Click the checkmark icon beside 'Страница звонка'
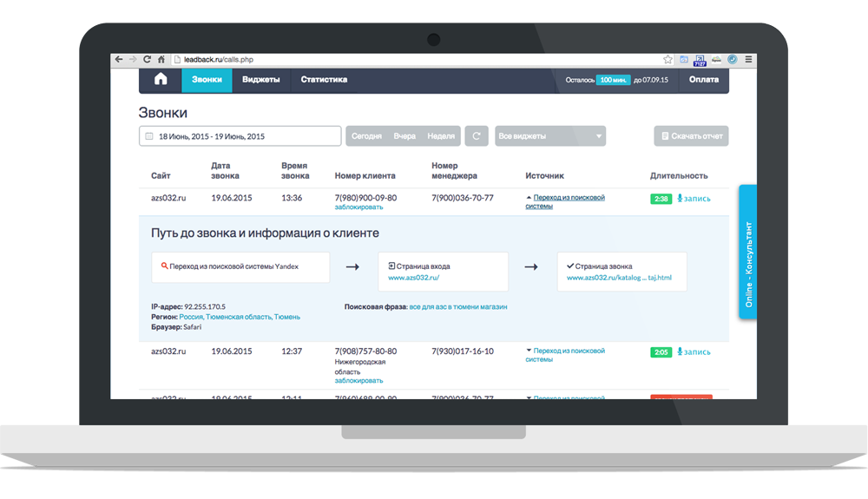 [x=570, y=266]
